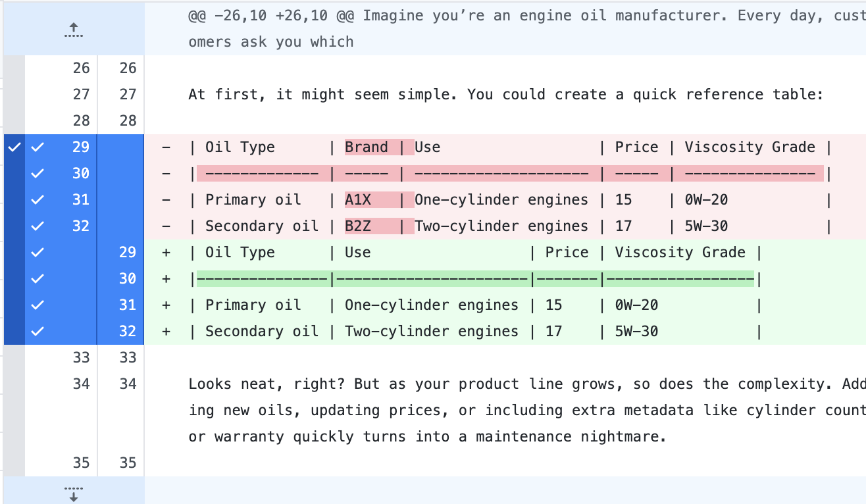866x504 pixels.
Task: Click the green highlighted dashes in added row
Action: (474, 279)
